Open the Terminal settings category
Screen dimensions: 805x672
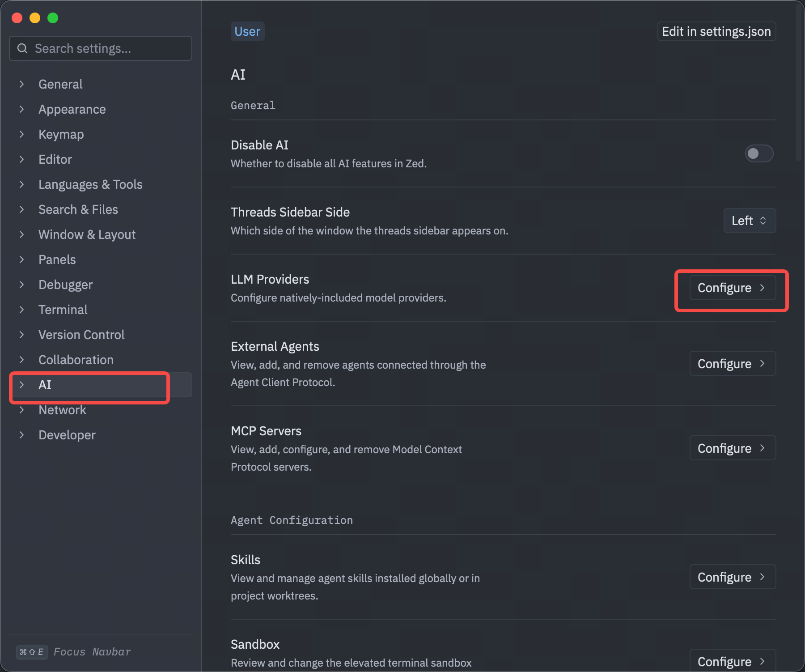click(101, 310)
